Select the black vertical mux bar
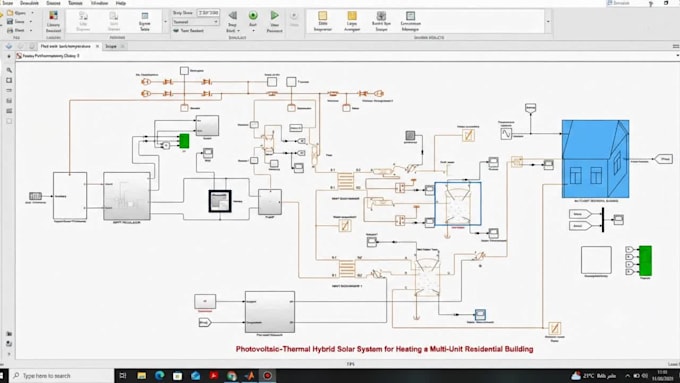680x383 pixels. pyautogui.click(x=603, y=219)
